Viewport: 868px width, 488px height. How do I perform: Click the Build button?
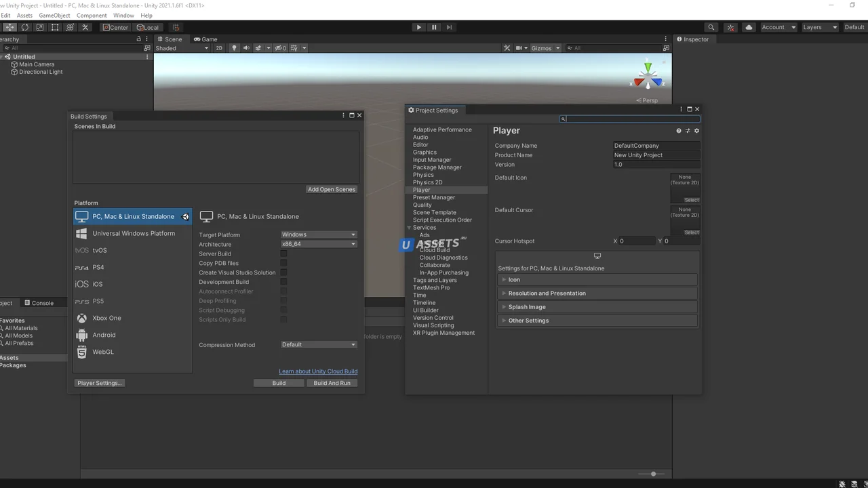[x=279, y=383]
